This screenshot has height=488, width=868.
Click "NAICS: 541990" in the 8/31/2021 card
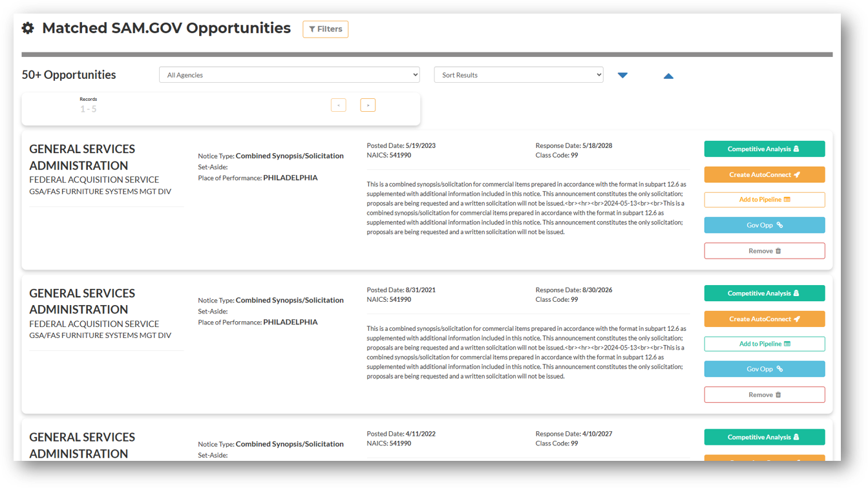[389, 300]
